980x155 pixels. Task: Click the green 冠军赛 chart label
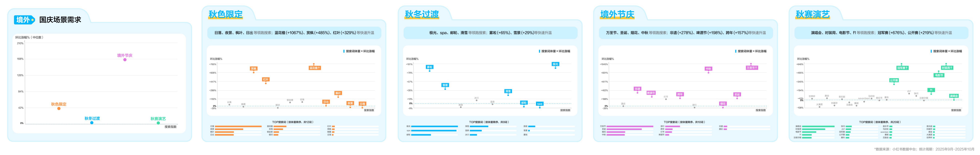902,68
